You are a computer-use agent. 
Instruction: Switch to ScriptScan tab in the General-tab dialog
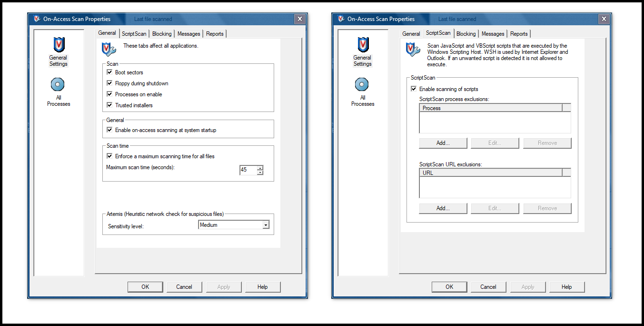(x=134, y=34)
